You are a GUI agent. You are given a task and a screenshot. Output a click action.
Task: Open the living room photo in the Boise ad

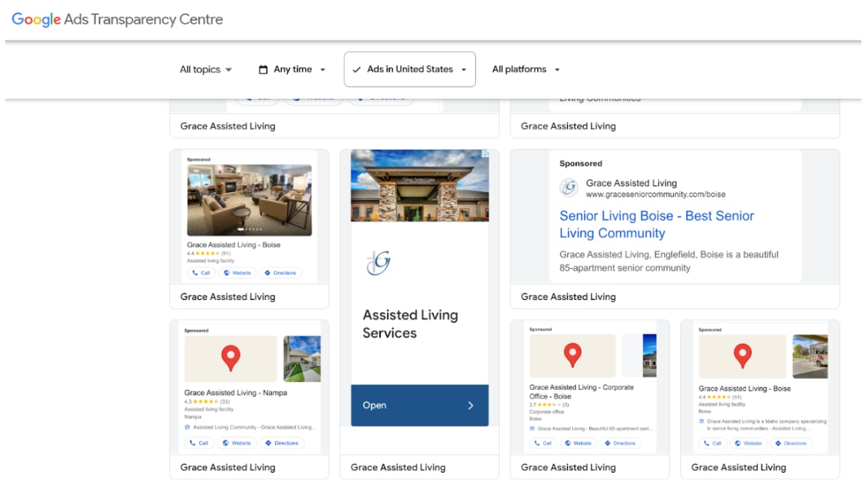250,200
